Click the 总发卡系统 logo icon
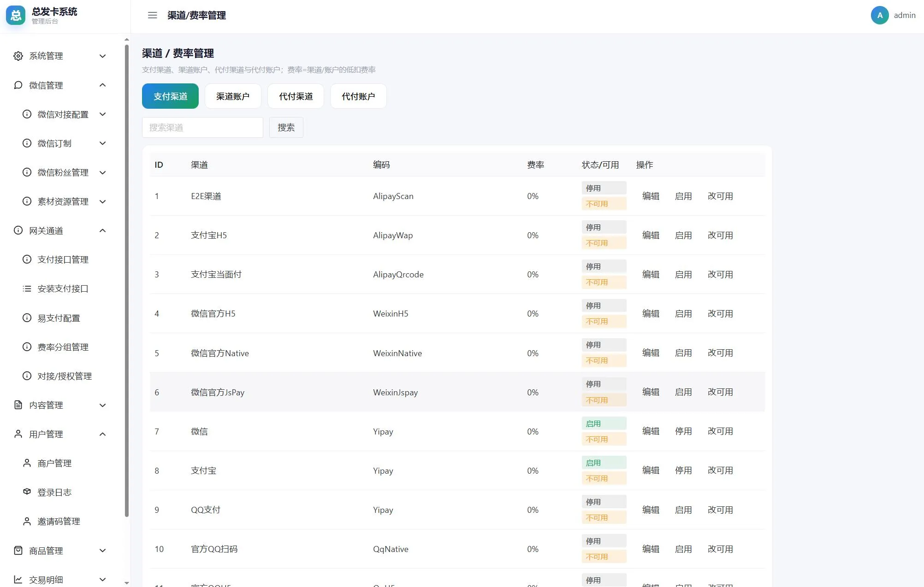924x587 pixels. (x=16, y=16)
